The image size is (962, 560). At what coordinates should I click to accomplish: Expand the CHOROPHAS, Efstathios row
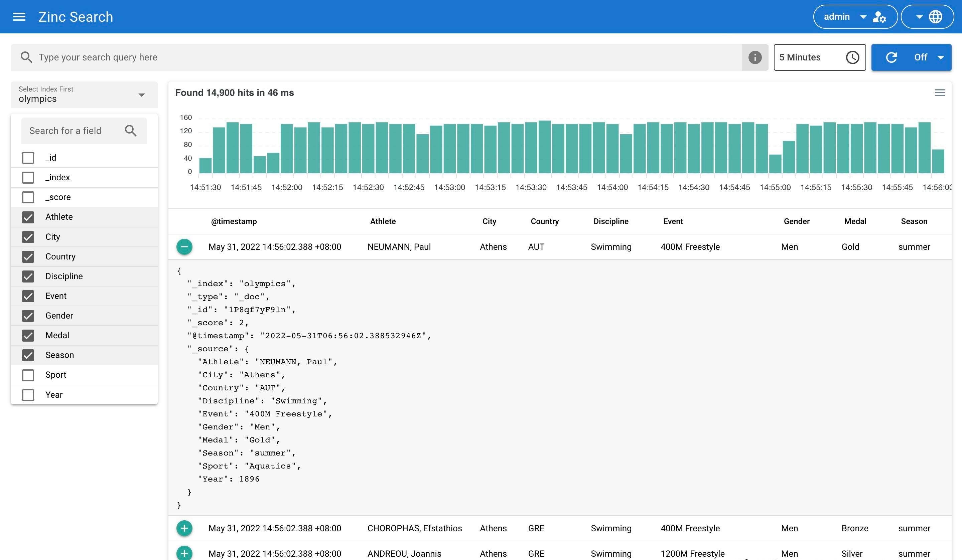point(184,528)
